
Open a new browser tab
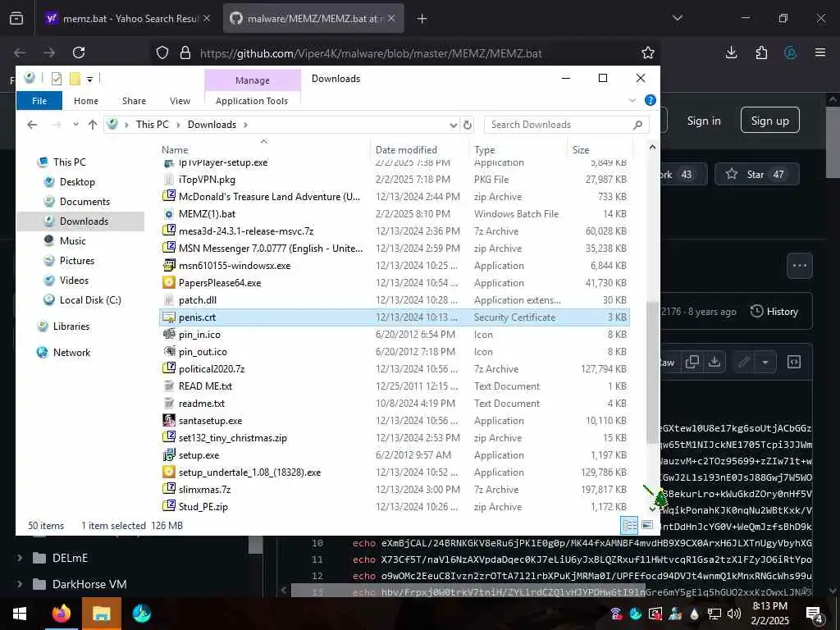pyautogui.click(x=422, y=19)
